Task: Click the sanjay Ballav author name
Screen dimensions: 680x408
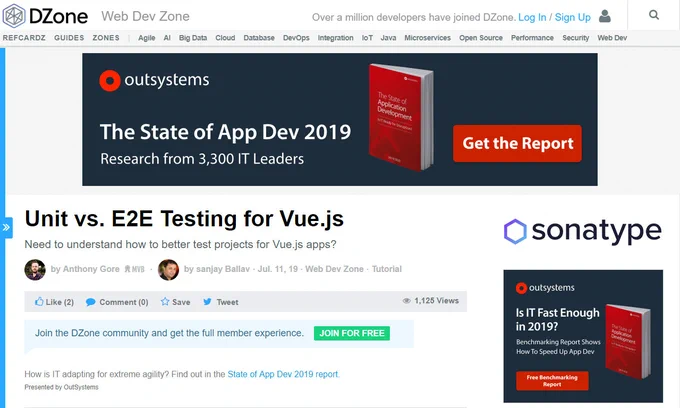Action: (x=223, y=269)
